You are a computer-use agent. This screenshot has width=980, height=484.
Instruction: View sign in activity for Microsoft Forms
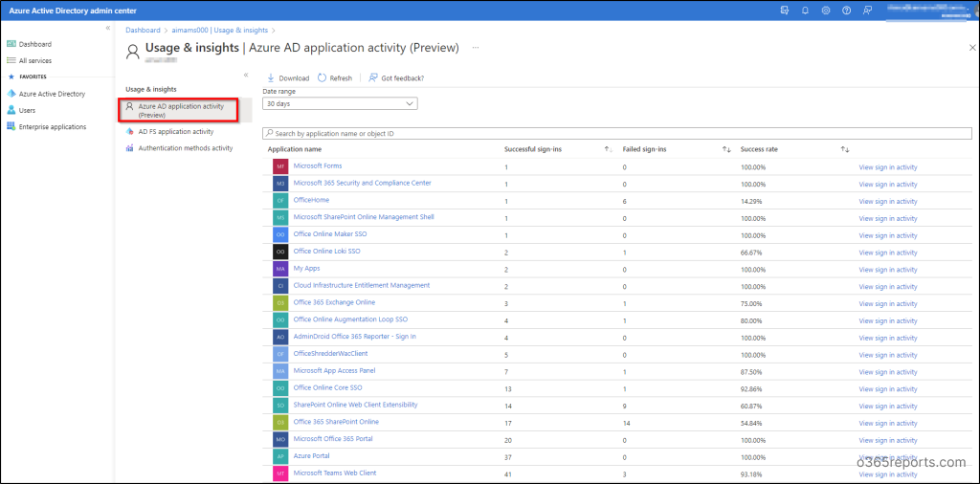888,167
